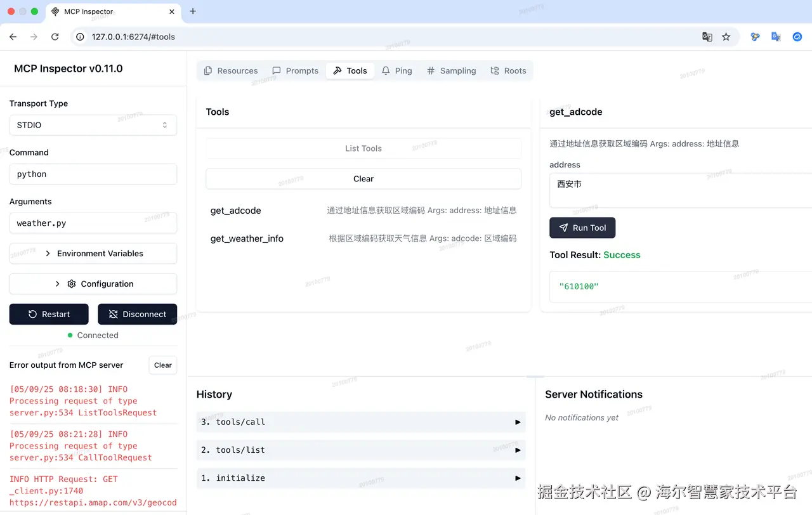The width and height of the screenshot is (812, 515).
Task: Disconnect from the MCP server
Action: 138,315
